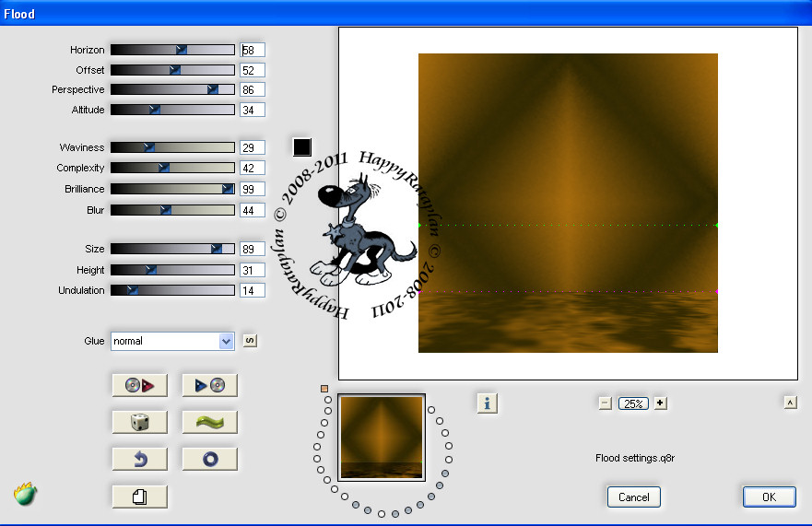Click the small preview thumbnail inside dot ring
The image size is (812, 526).
382,438
